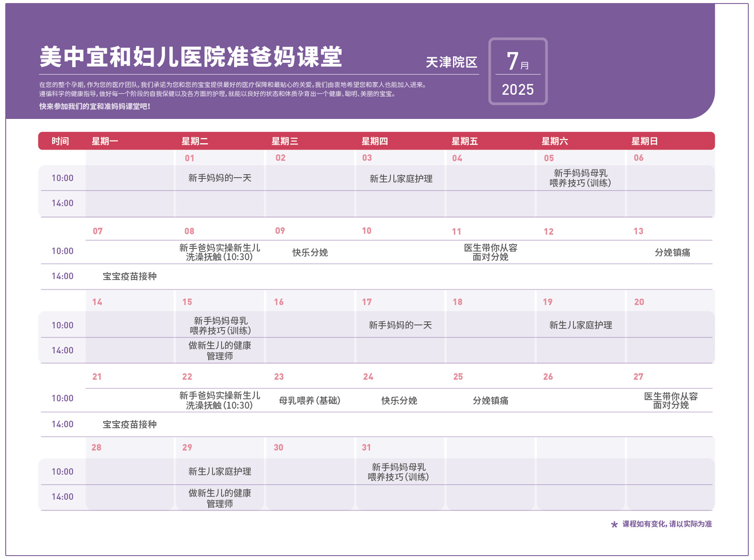This screenshot has width=754, height=560.
Task: Select the date number 19
Action: click(548, 302)
